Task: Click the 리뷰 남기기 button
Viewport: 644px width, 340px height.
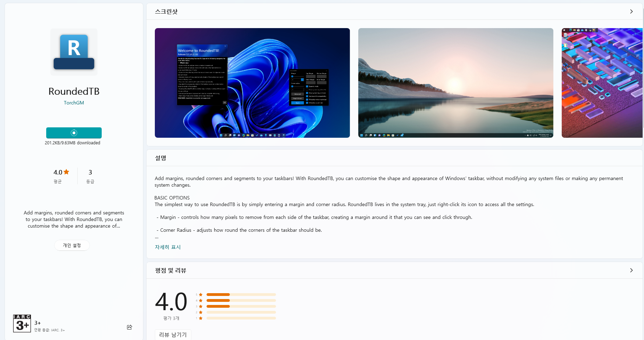Action: 173,334
